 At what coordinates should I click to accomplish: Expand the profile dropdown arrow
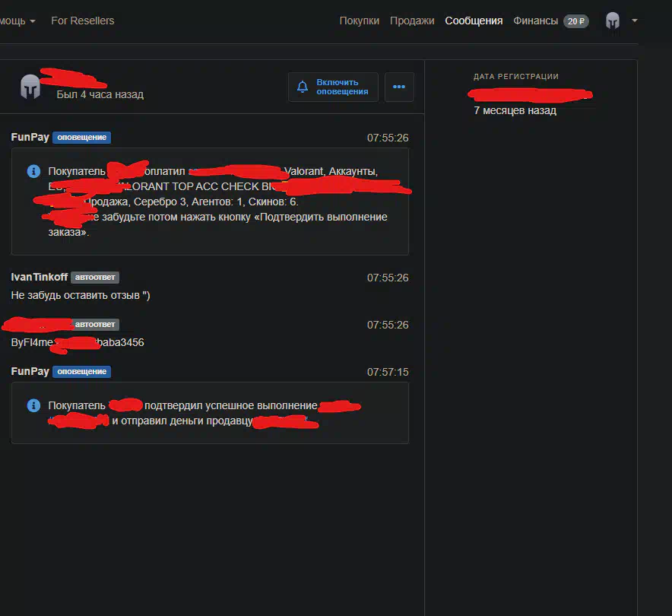635,21
